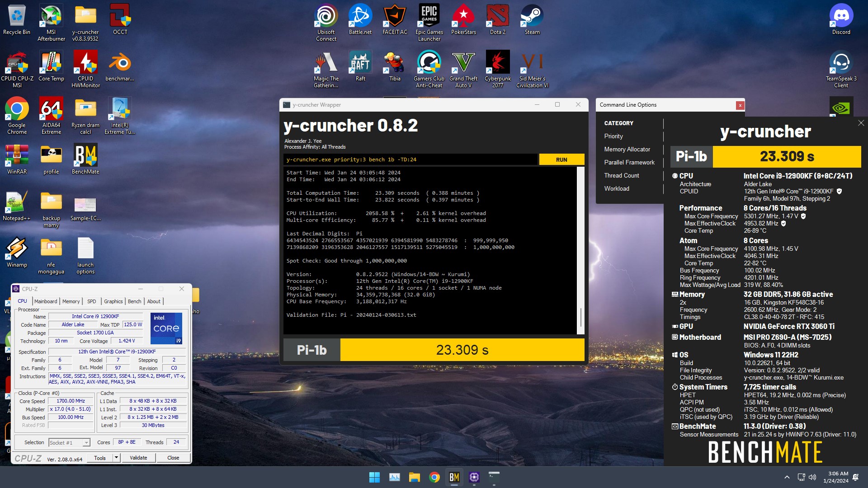Open the Blender benchmark icon
Screen dimensions: 868x488
(x=120, y=66)
